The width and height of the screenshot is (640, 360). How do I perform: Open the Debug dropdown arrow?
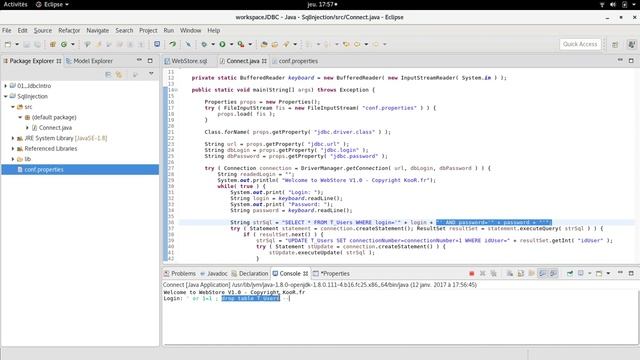213,44
